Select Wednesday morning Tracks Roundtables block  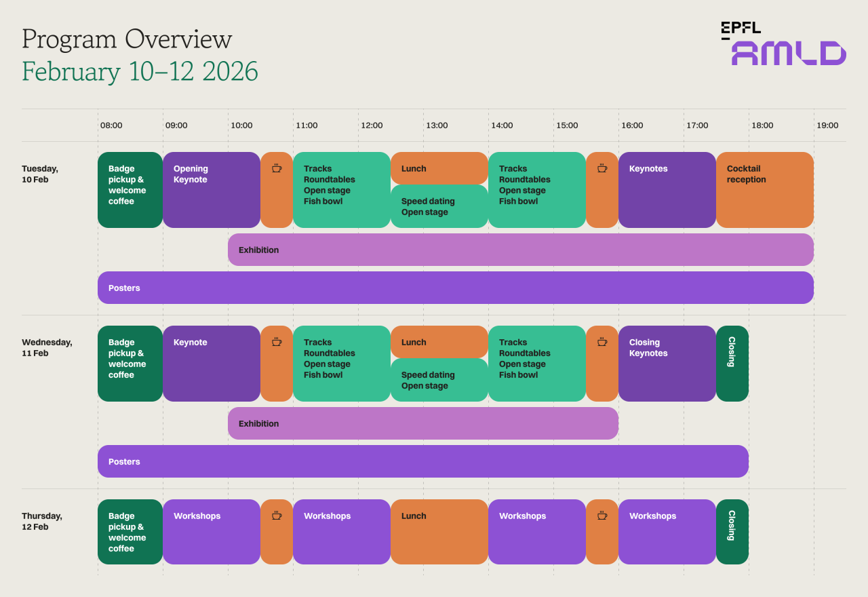point(342,364)
